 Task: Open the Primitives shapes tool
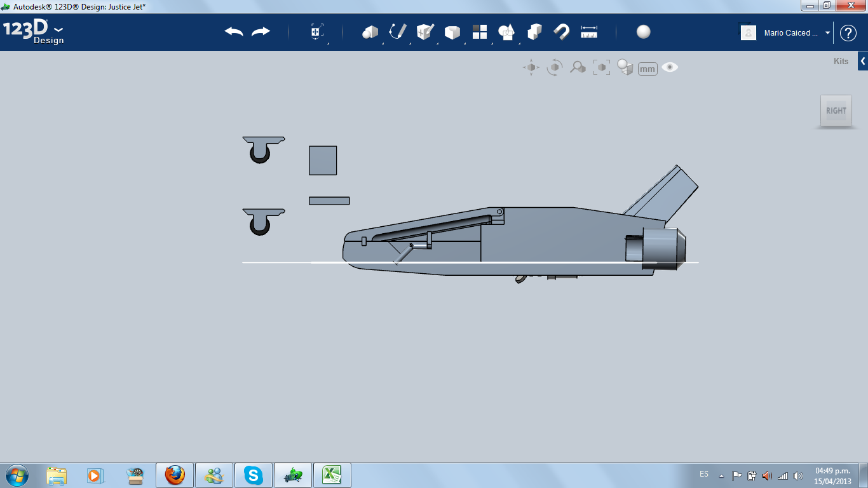(370, 32)
